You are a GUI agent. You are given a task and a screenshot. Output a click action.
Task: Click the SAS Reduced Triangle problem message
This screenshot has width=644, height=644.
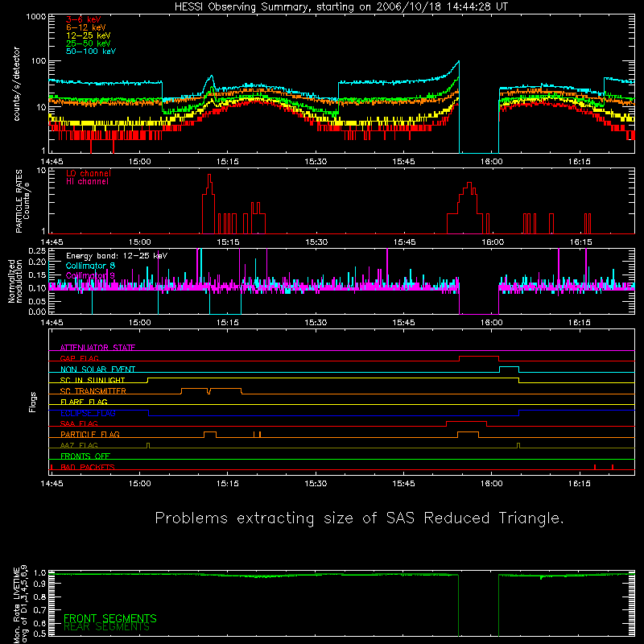click(359, 518)
